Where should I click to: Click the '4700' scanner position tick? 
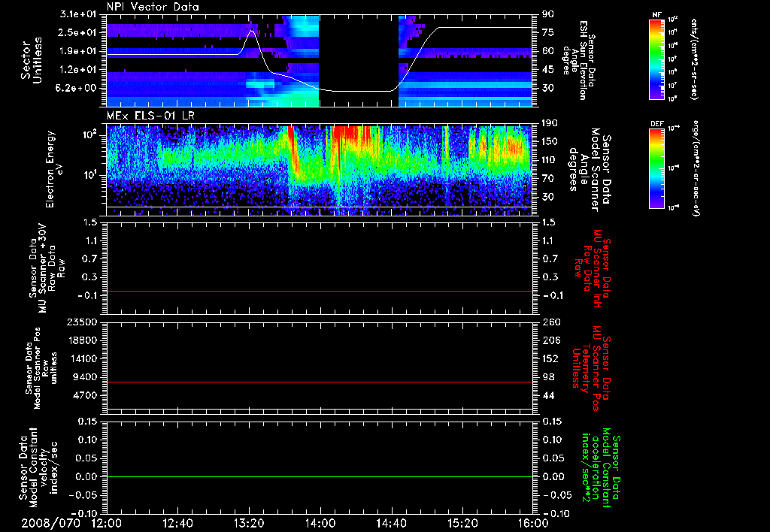85,395
